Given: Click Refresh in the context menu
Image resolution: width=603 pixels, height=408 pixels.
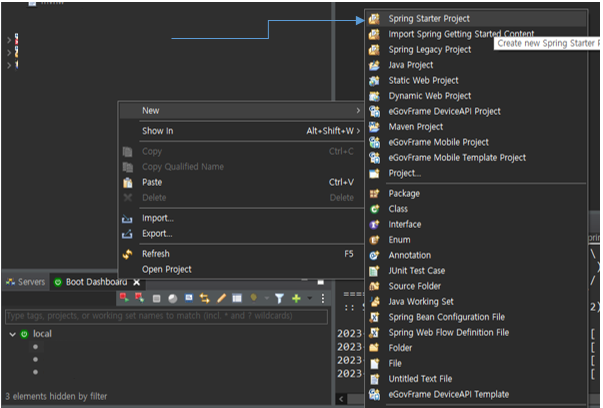Looking at the screenshot, I should tap(241, 254).
